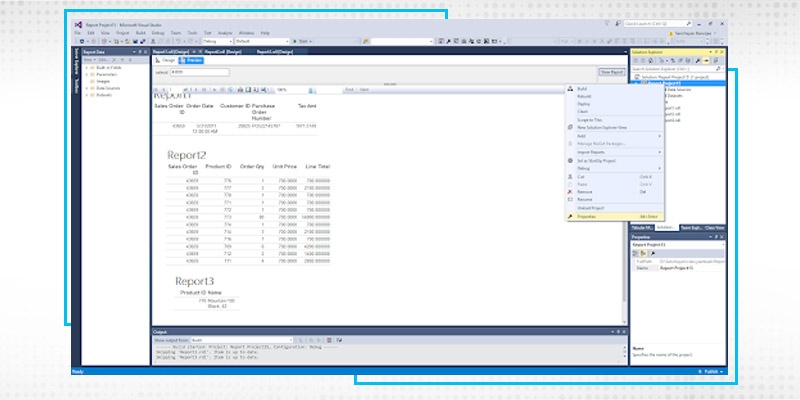Viewport: 800px width, 400px height.
Task: Click the Set as StartUp Project gear icon
Action: 570,159
